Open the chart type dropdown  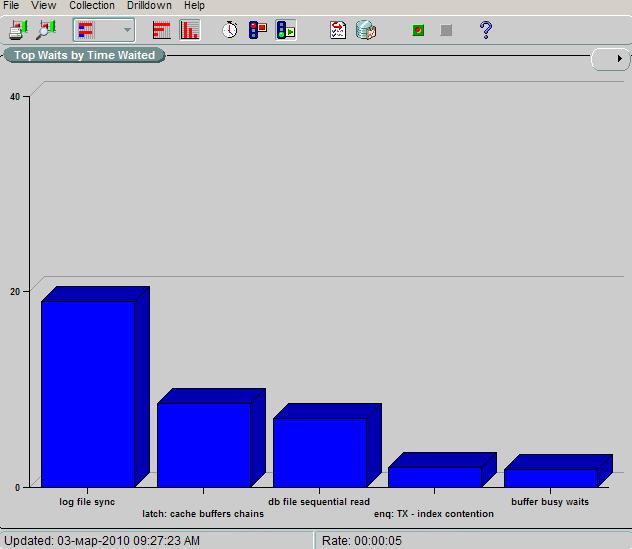(126, 31)
